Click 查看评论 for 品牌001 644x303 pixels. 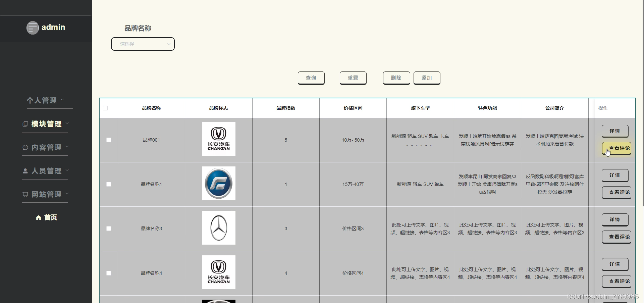616,148
